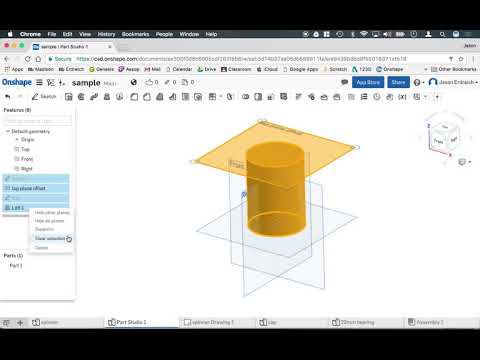The width and height of the screenshot is (480, 360).
Task: Open the pattern tools dropdown arrow
Action: tap(221, 97)
